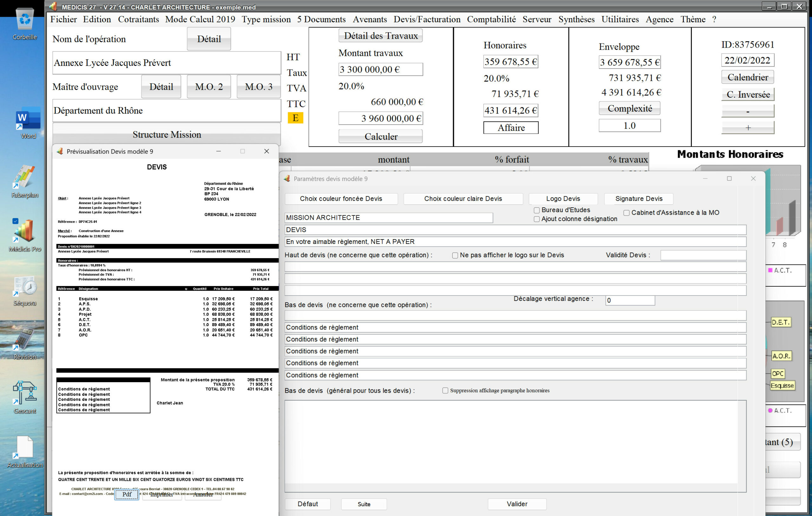Image resolution: width=812 pixels, height=516 pixels.
Task: Open the Révision calculator shortcut
Action: pos(24,340)
